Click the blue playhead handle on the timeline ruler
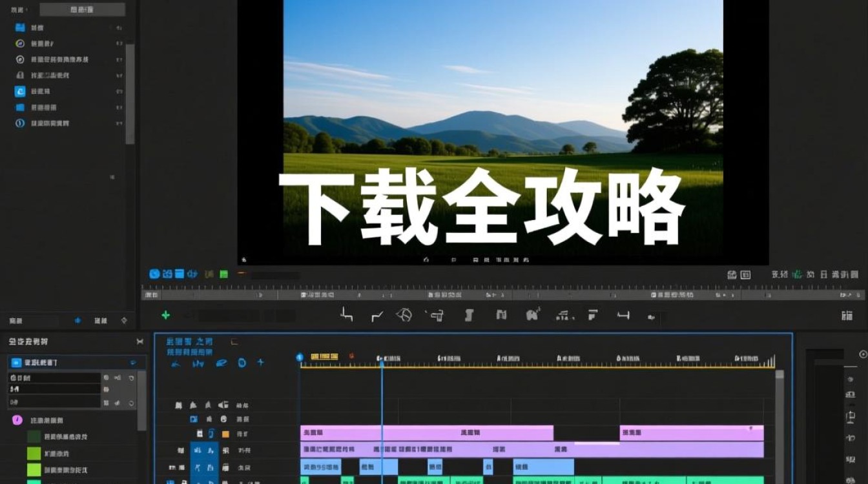The image size is (868, 484). coord(382,365)
